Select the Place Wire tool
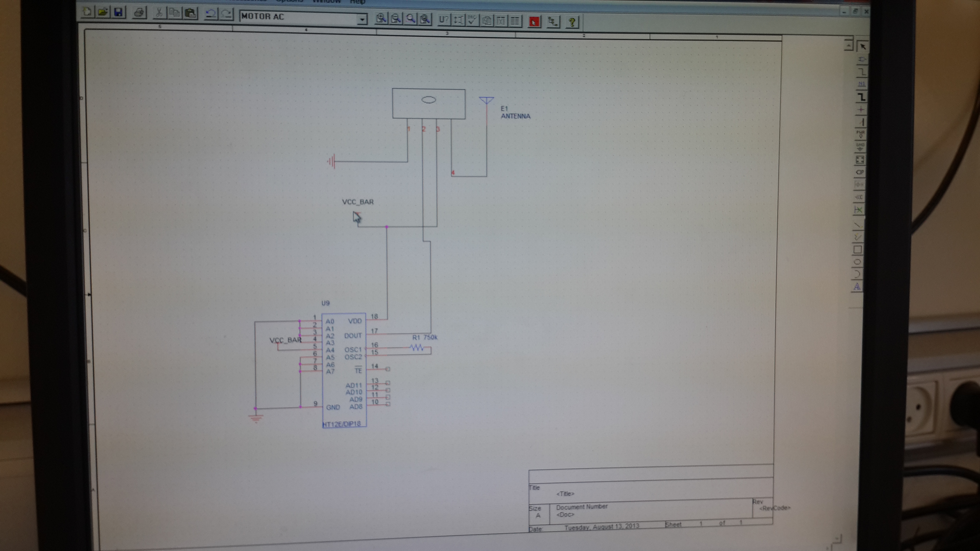 click(862, 71)
